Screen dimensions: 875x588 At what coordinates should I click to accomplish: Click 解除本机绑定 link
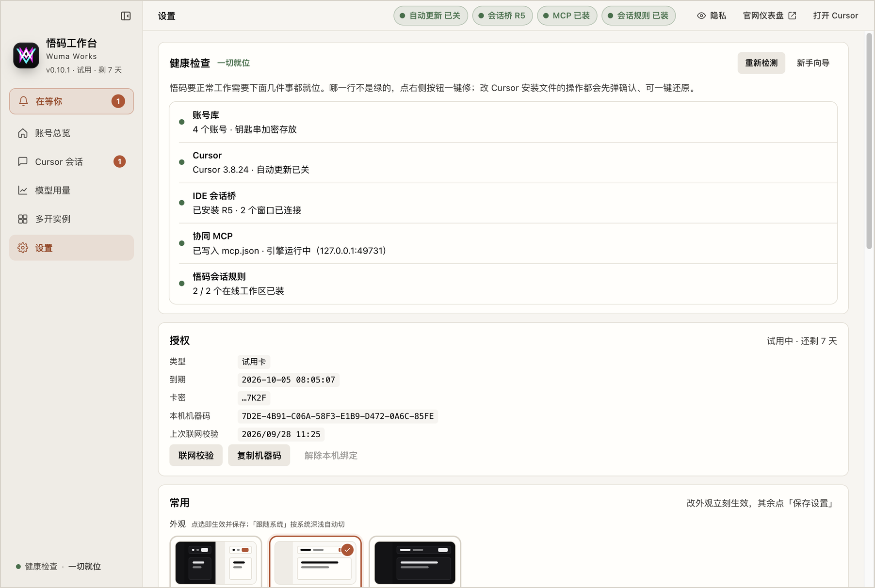[331, 455]
